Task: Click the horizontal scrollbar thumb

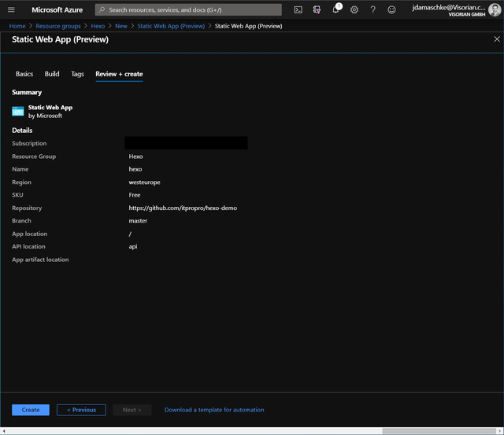Action: 439,431
